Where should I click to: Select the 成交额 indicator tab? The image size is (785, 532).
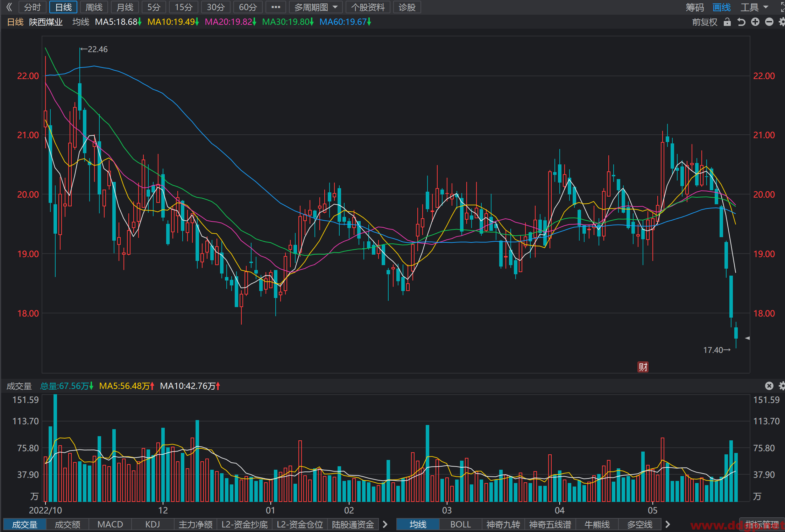[68, 525]
